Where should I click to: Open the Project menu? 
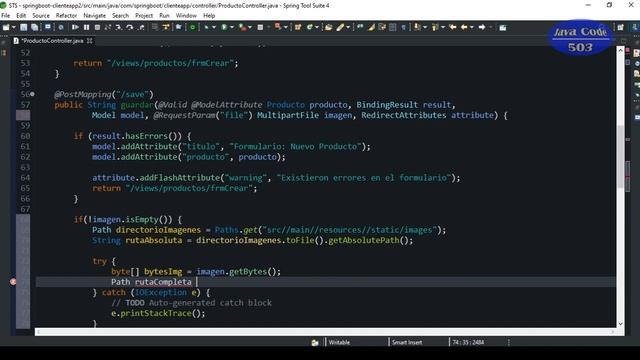point(144,16)
